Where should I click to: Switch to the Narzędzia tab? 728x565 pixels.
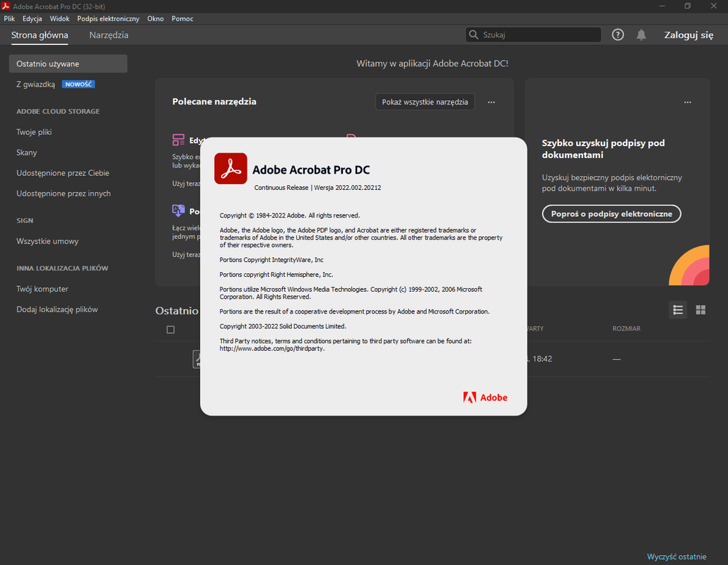(x=109, y=35)
